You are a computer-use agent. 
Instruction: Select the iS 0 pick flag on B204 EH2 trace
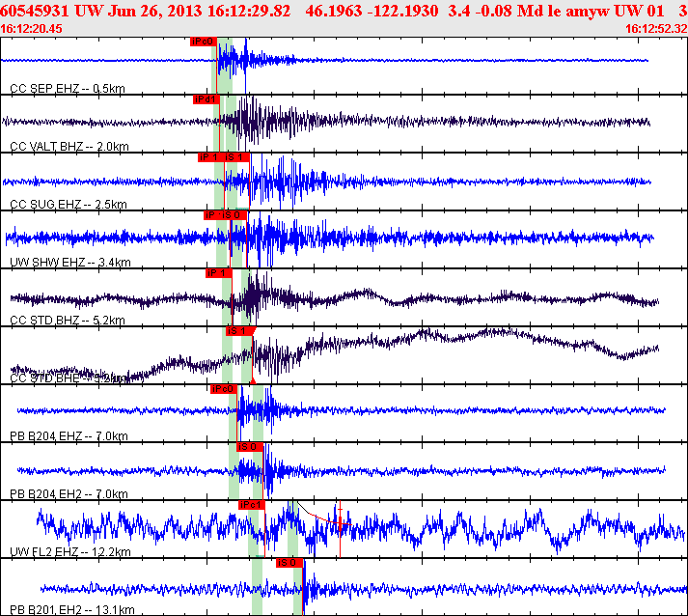tap(250, 447)
